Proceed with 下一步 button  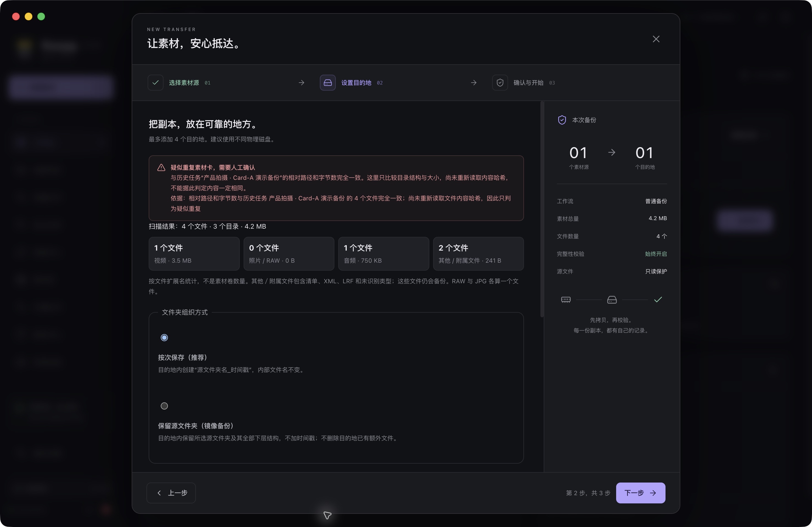[640, 493]
